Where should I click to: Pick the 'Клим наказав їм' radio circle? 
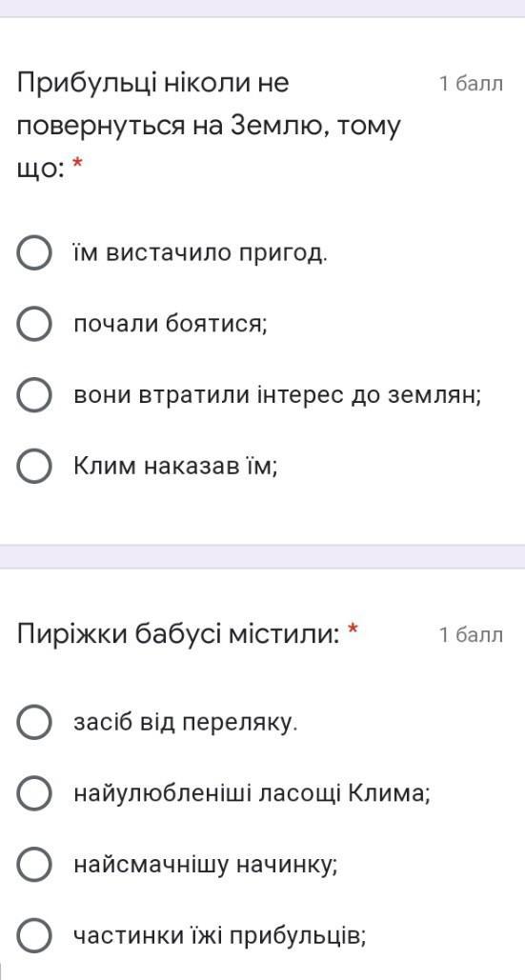(33, 466)
